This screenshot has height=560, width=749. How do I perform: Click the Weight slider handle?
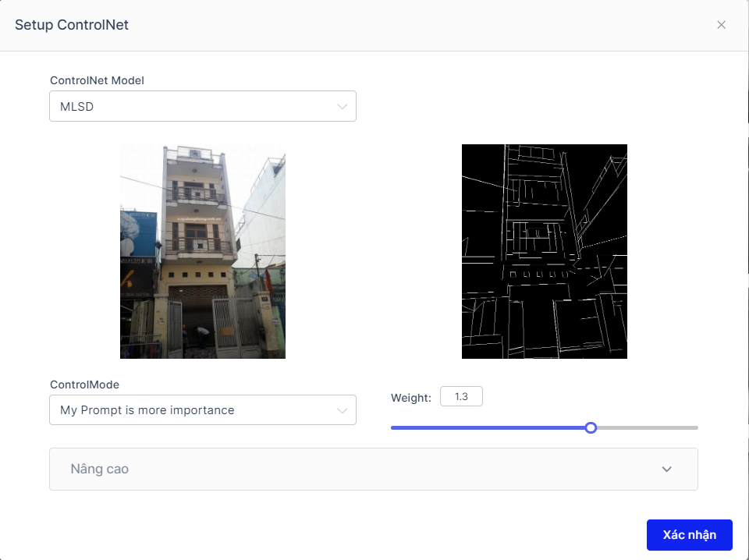pos(591,427)
